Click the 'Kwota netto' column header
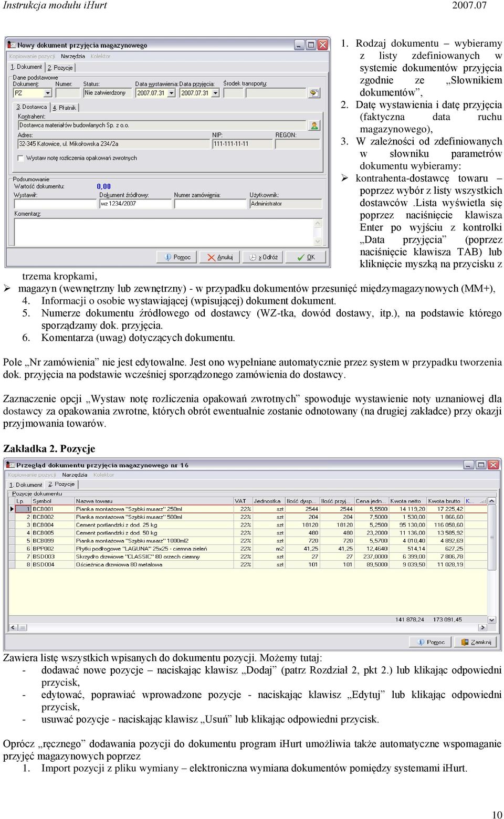Viewport: 504px width, 819px height. click(x=407, y=501)
